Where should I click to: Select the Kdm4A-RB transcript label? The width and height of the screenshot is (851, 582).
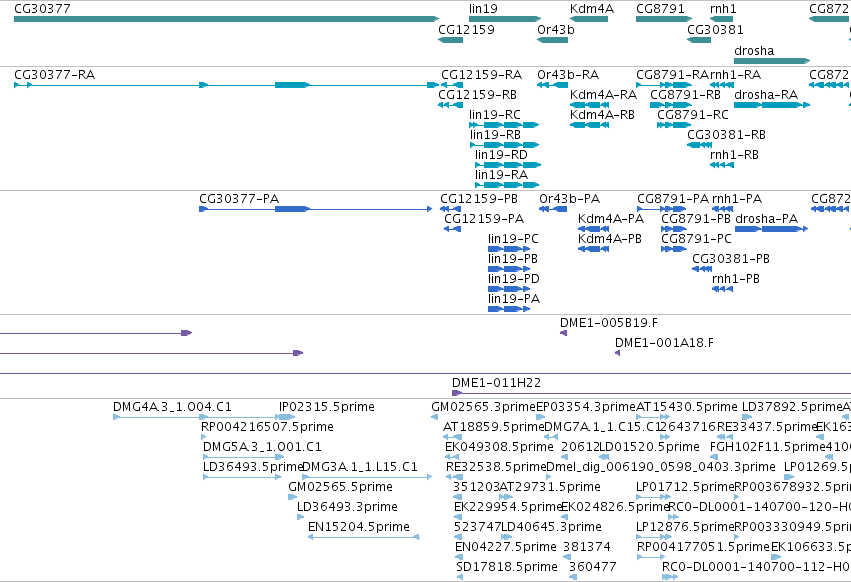[602, 115]
